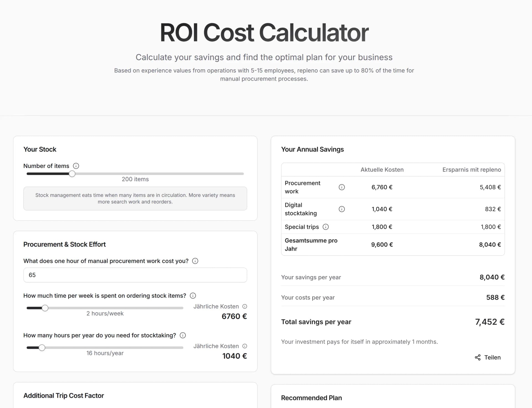Click the Ersparnis mit repleno column header
The height and width of the screenshot is (408, 532).
click(x=471, y=169)
